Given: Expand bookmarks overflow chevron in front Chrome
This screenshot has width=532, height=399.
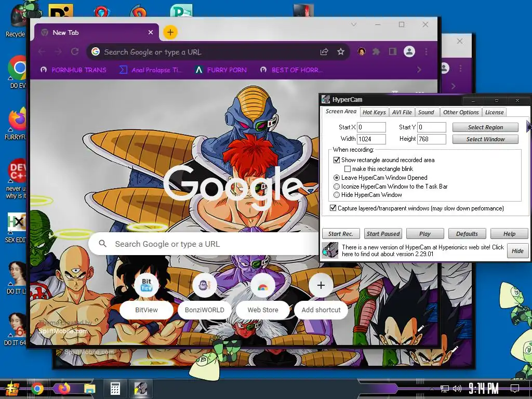Looking at the screenshot, I should [419, 70].
